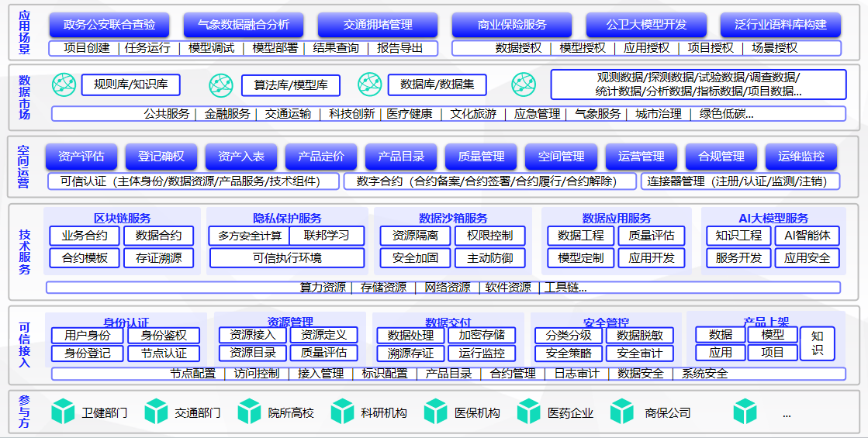Click the 数字合约 box in 空间运营
Screen dimensions: 868x438
pos(489,181)
